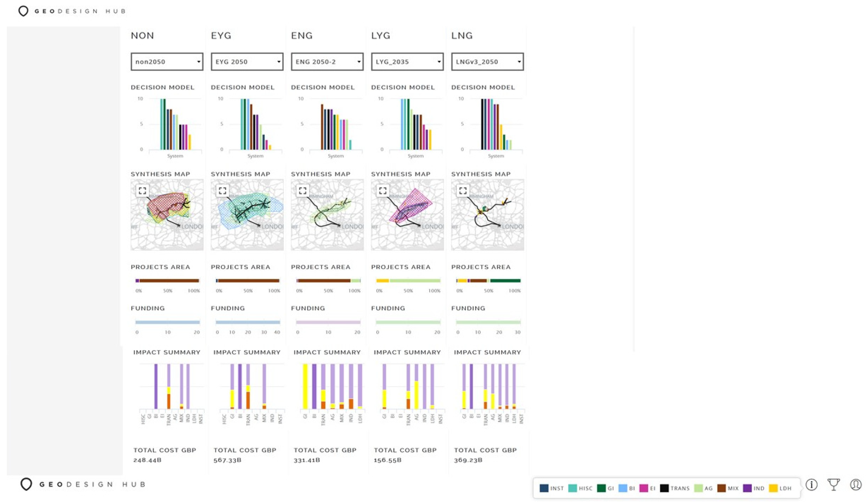867x504 pixels.
Task: Click the MIX brown legend swatch
Action: point(721,488)
